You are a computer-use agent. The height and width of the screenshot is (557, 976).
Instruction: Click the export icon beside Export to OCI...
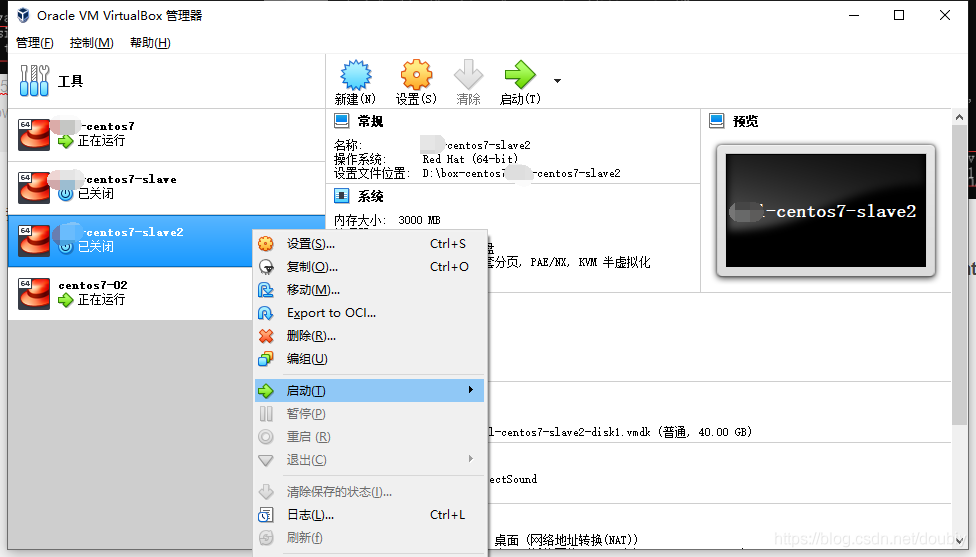pos(266,313)
